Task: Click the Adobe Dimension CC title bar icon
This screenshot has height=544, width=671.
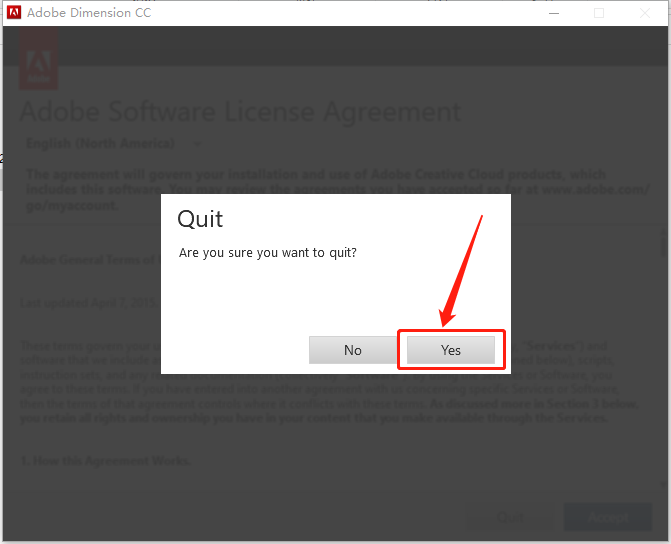Action: pos(14,12)
